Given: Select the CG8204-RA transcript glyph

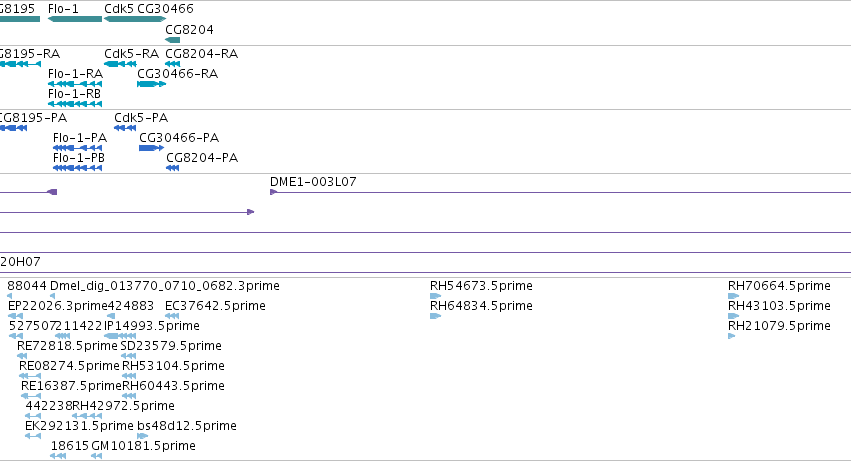Looking at the screenshot, I should point(173,64).
